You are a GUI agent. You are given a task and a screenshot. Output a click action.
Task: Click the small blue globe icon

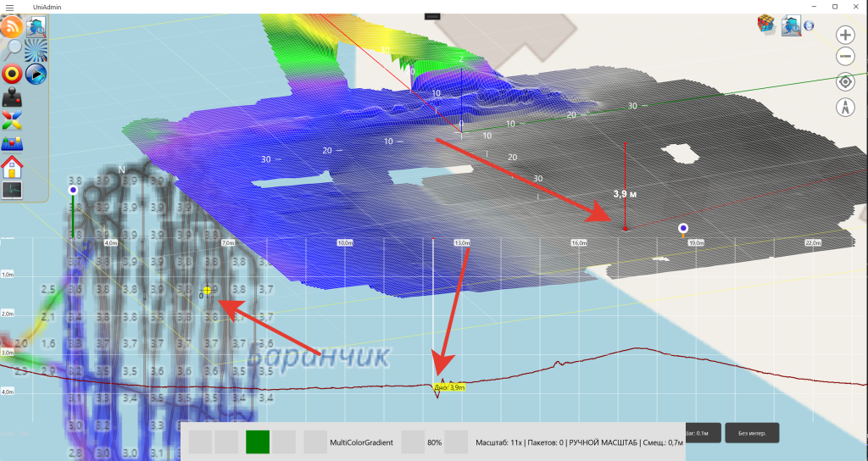pos(809,25)
